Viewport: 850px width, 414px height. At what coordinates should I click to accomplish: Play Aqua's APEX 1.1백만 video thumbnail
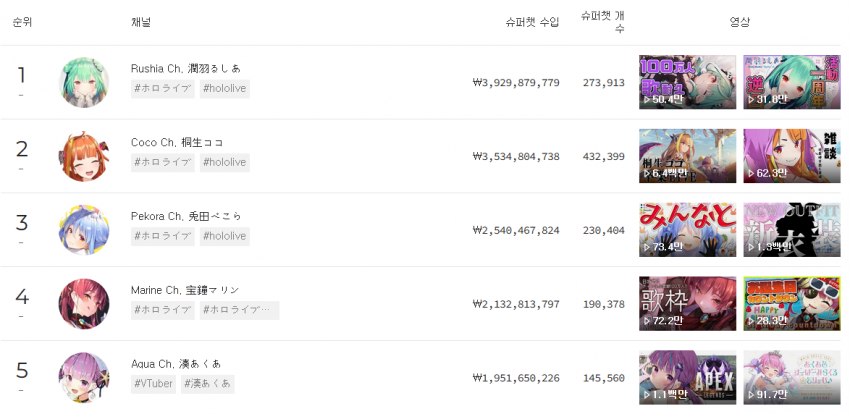tap(687, 378)
